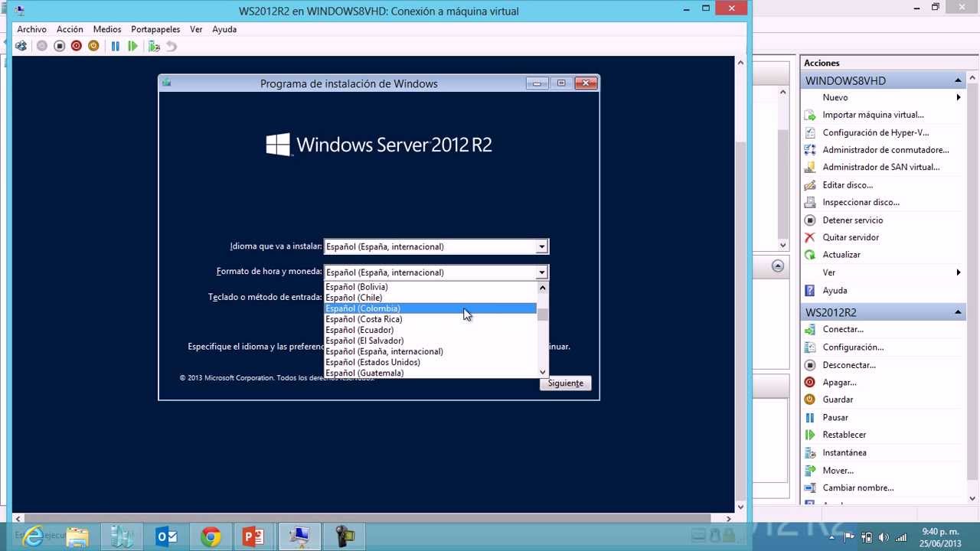Viewport: 980px width, 551px height.
Task: Click the volume icon in system tray
Action: point(884,537)
